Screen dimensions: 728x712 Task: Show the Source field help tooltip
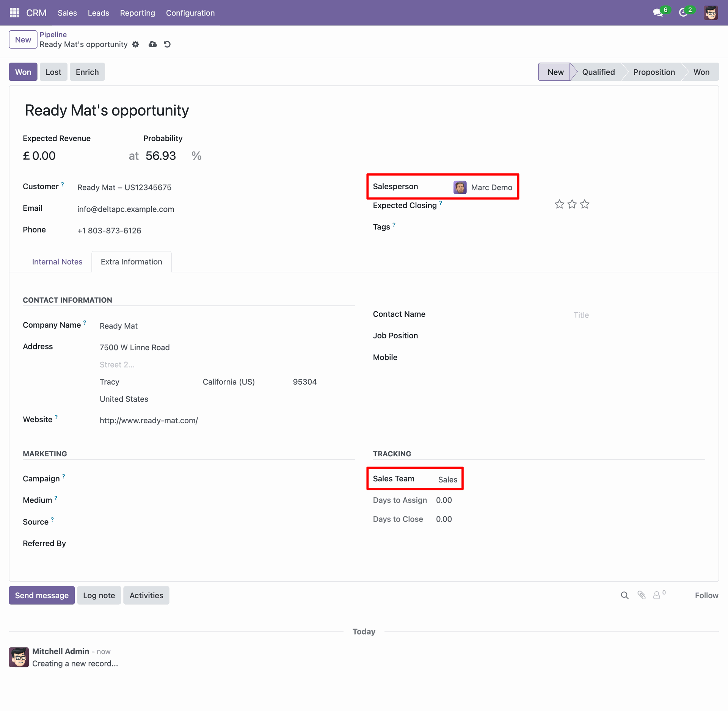pyautogui.click(x=52, y=520)
